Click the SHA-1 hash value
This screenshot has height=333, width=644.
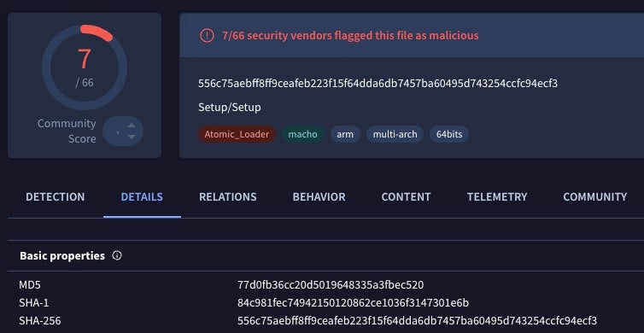pos(354,302)
